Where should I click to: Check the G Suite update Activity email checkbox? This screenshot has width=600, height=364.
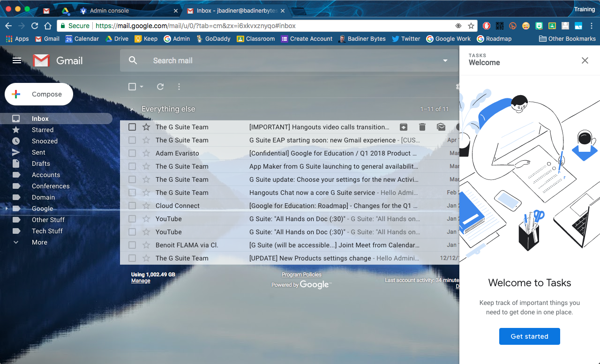tap(132, 179)
